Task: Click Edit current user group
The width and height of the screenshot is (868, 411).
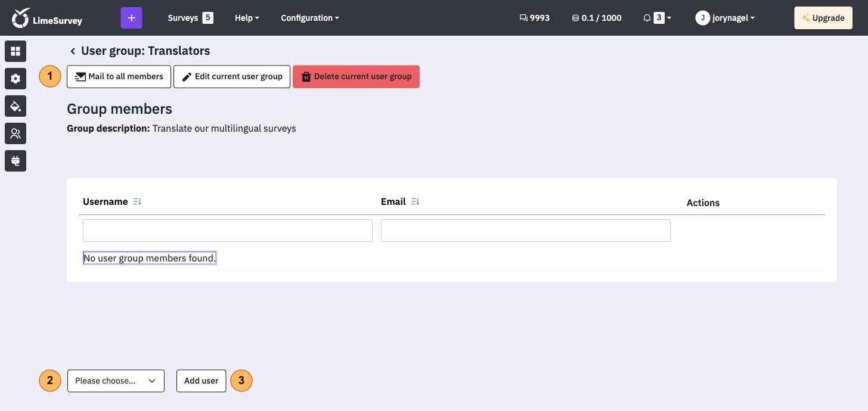Action: point(232,76)
